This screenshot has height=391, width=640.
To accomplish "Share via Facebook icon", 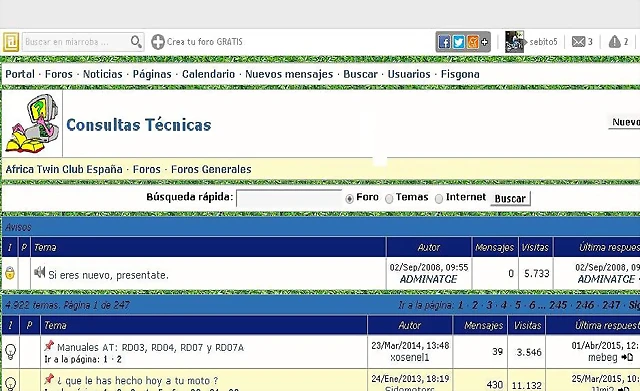I will pos(444,42).
